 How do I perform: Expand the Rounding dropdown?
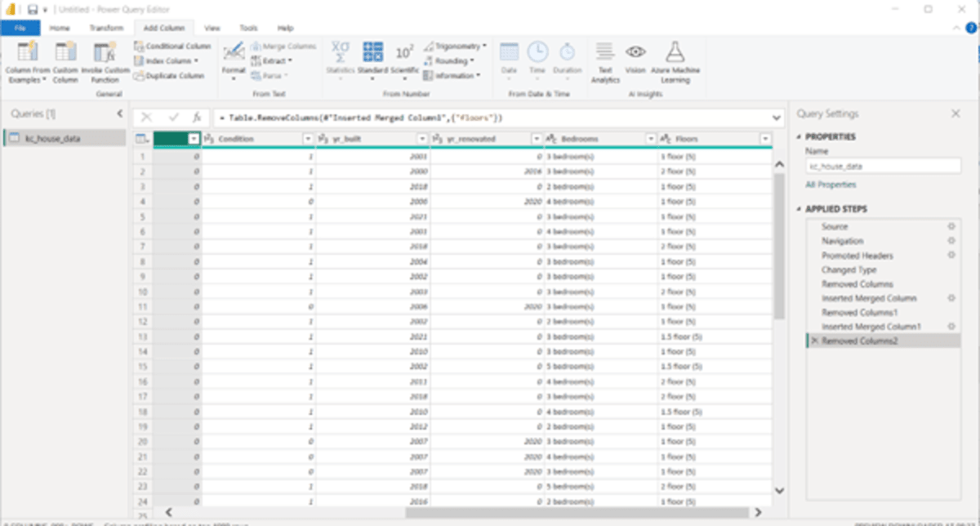click(x=472, y=61)
